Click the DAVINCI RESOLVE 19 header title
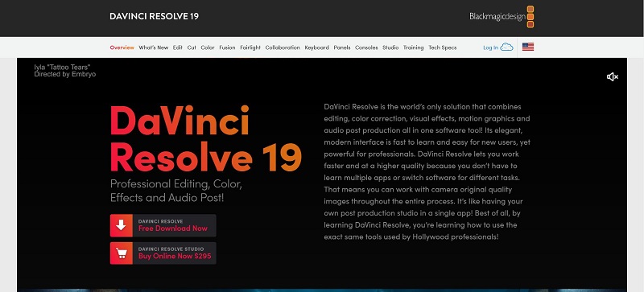Image resolution: width=644 pixels, height=292 pixels. [154, 16]
